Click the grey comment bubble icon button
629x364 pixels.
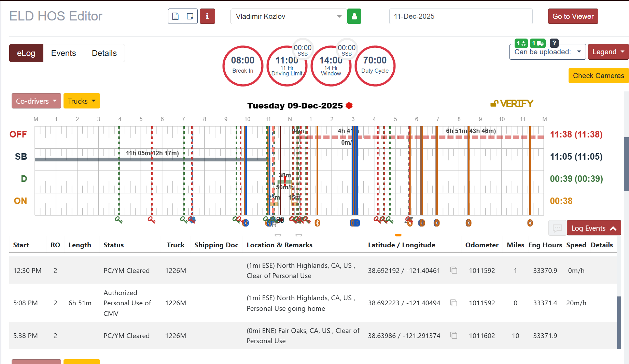point(557,228)
